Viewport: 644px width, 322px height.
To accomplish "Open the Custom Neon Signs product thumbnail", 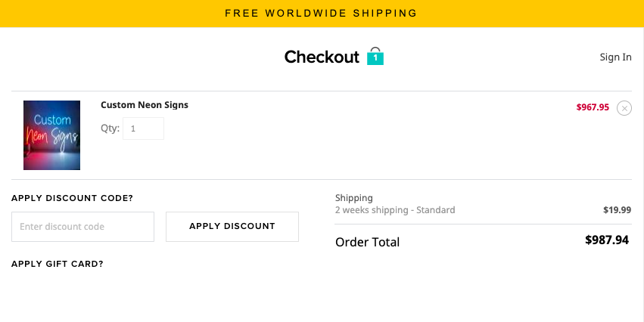I will (x=51, y=135).
